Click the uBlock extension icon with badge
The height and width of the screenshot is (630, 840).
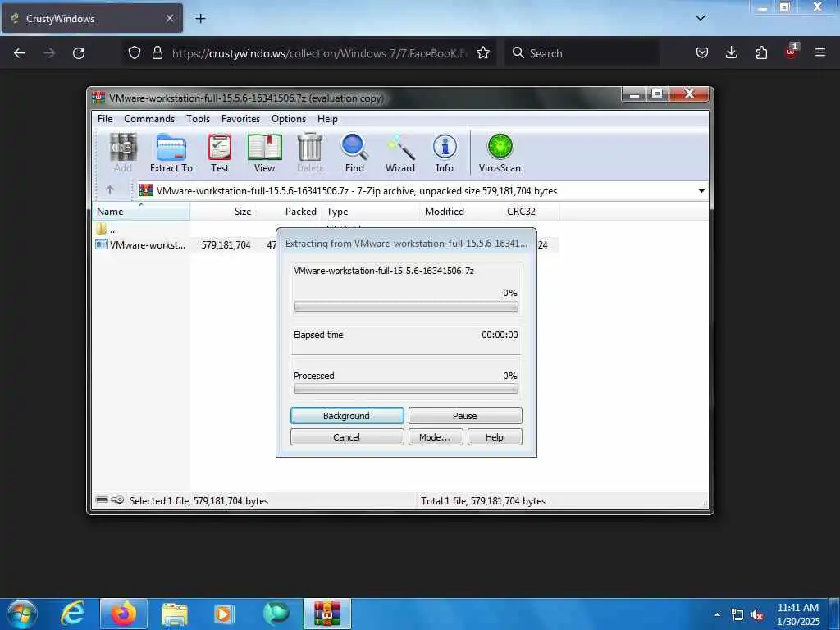tap(792, 52)
